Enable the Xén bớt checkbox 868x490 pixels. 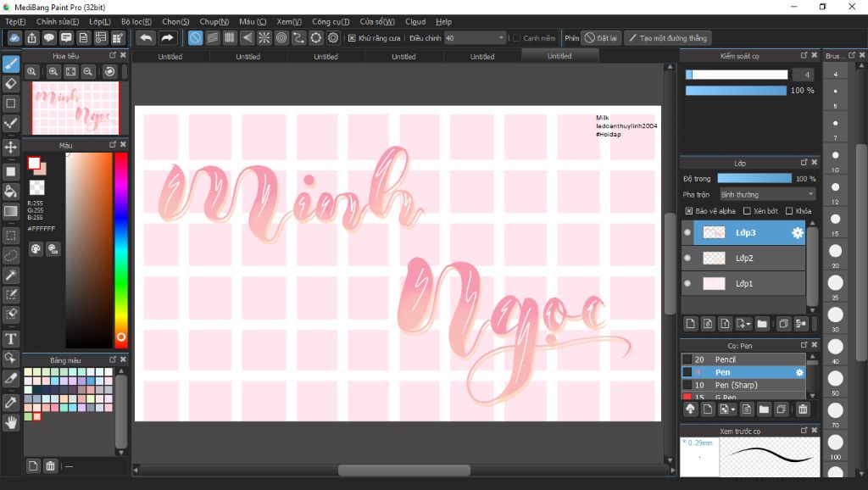(x=747, y=211)
